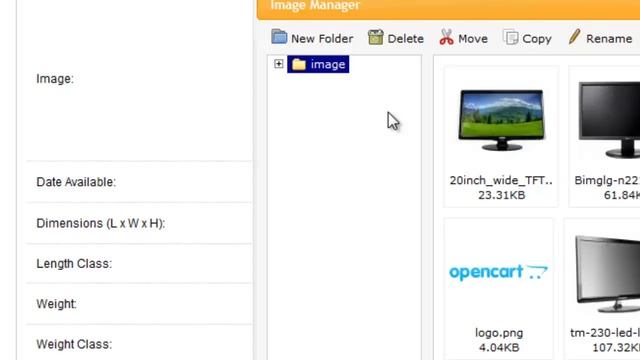
Task: Click the Length Class label
Action: pyautogui.click(x=74, y=264)
